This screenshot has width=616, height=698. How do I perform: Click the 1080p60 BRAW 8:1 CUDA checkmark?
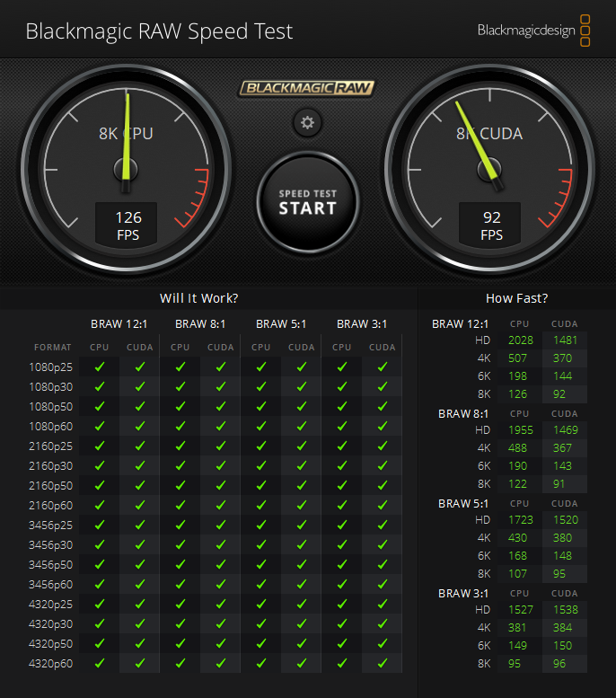(x=221, y=426)
